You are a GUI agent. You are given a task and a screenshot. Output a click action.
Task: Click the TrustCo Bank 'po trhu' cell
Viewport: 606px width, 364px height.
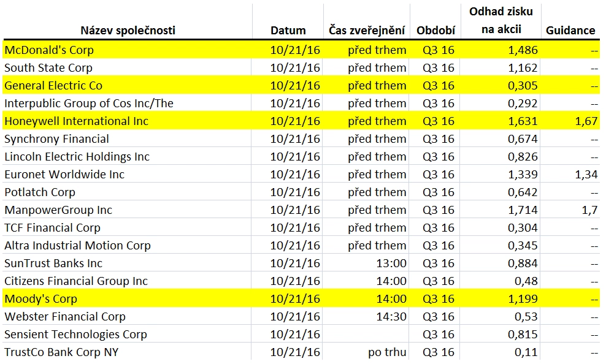[386, 352]
